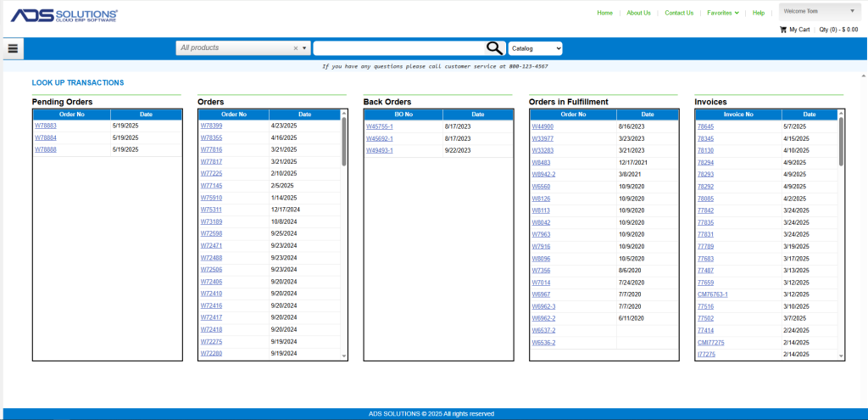Click the Qty (0) - $ 0.00 cart total
Screen dimensions: 868x420
pos(838,30)
